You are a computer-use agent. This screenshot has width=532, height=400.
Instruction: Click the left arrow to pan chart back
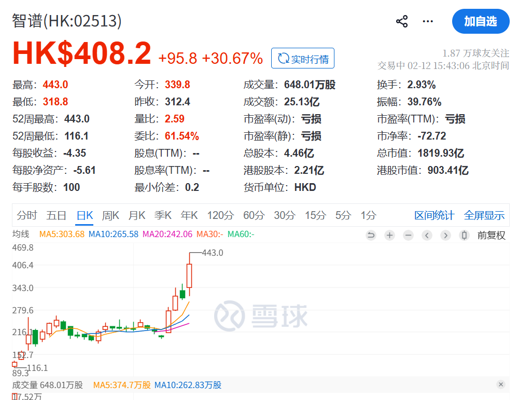point(426,235)
